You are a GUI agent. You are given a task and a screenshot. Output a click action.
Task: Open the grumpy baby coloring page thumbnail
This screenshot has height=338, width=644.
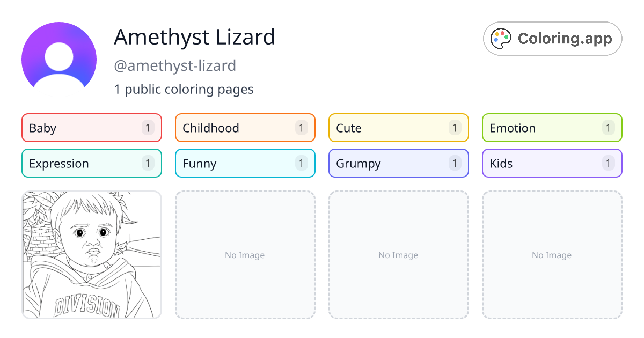click(x=91, y=255)
